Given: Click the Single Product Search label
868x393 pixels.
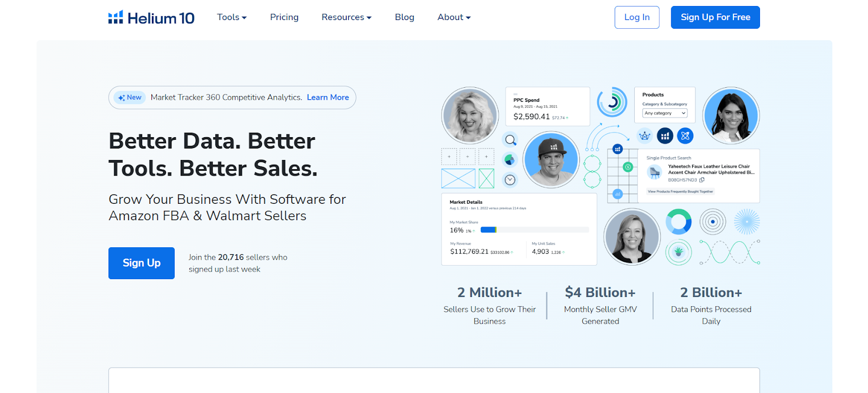Looking at the screenshot, I should coord(668,158).
